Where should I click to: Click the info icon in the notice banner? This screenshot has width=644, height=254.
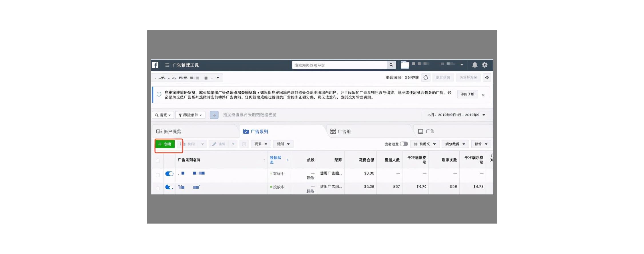coord(159,94)
